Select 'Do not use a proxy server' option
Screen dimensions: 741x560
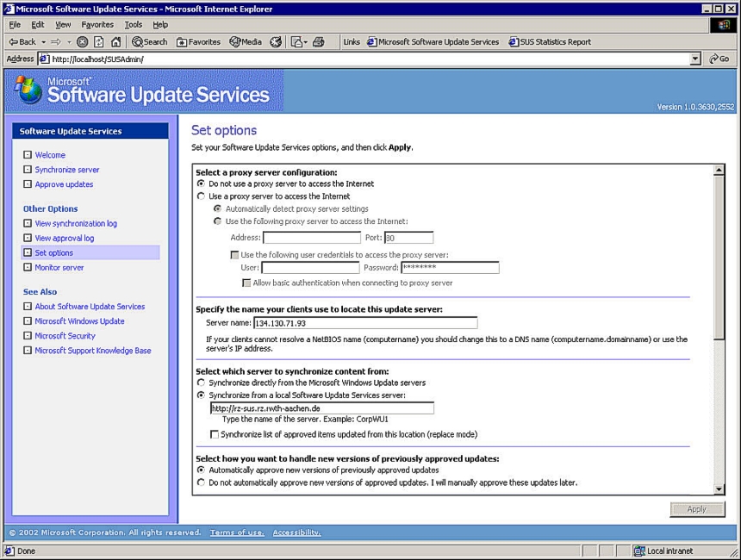201,184
